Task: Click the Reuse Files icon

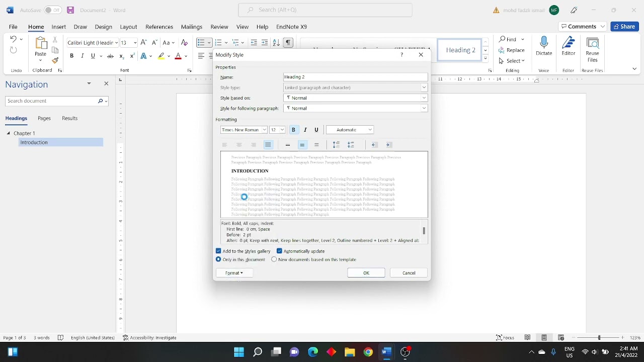Action: [x=593, y=44]
